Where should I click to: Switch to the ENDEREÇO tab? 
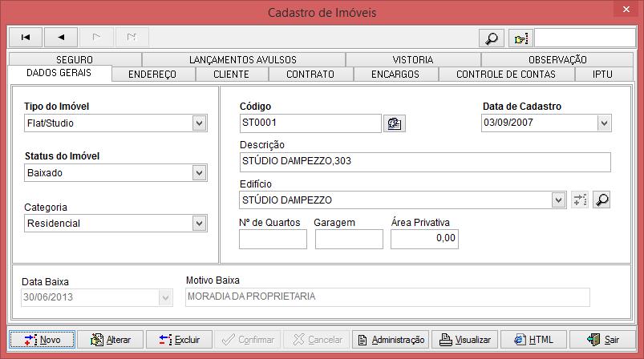point(152,75)
